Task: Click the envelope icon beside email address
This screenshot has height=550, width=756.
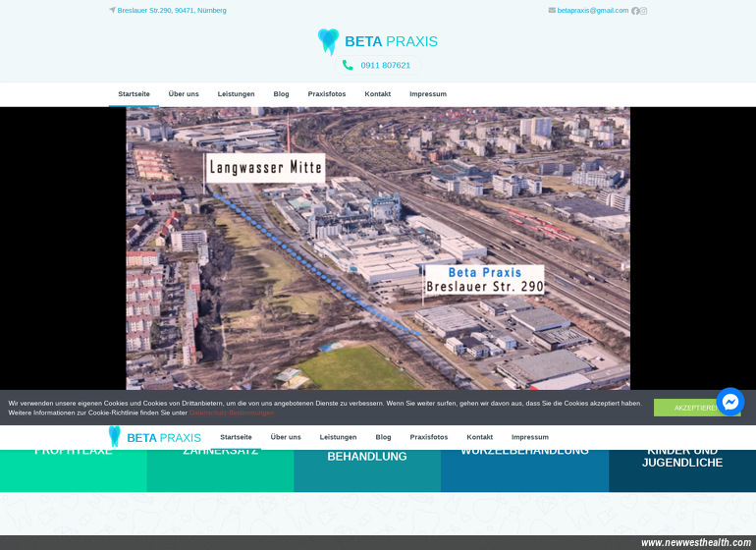Action: 552,10
